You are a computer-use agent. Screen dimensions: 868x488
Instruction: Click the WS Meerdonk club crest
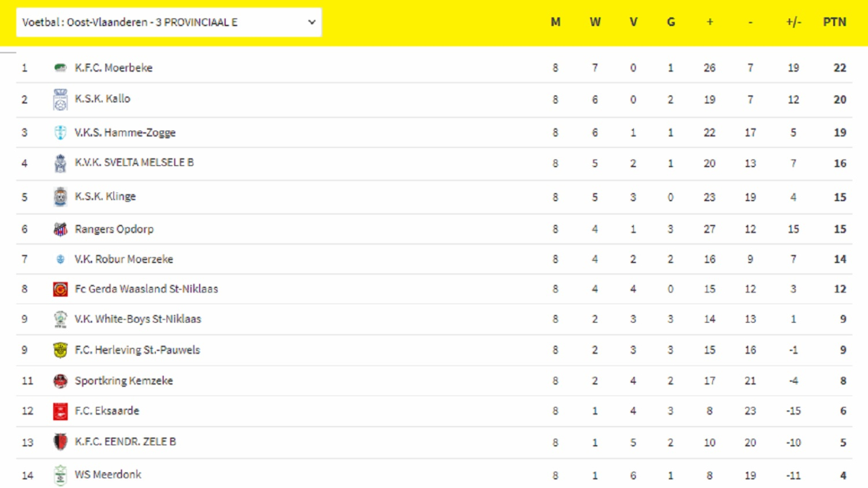pos(60,475)
